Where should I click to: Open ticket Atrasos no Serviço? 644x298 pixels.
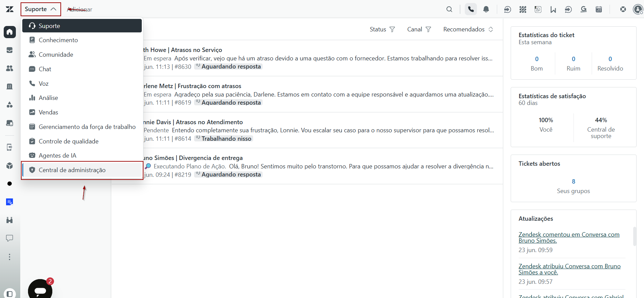tap(196, 50)
